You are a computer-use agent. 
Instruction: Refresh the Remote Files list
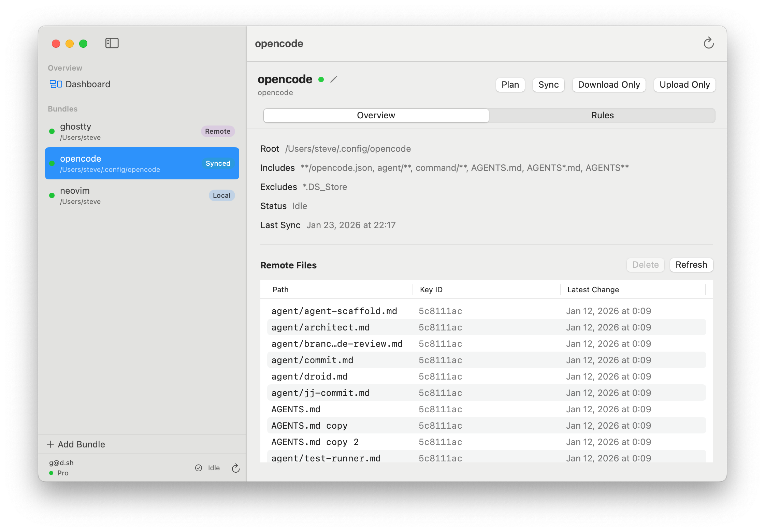[691, 265]
